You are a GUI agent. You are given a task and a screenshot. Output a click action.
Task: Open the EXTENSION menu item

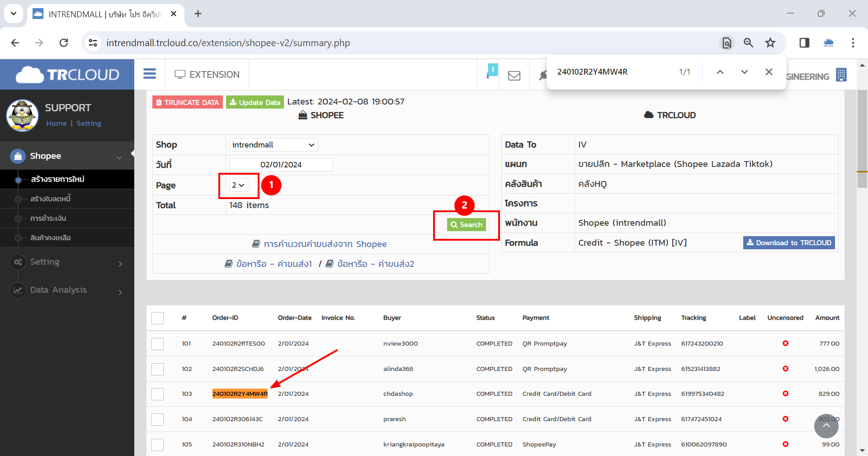(207, 74)
